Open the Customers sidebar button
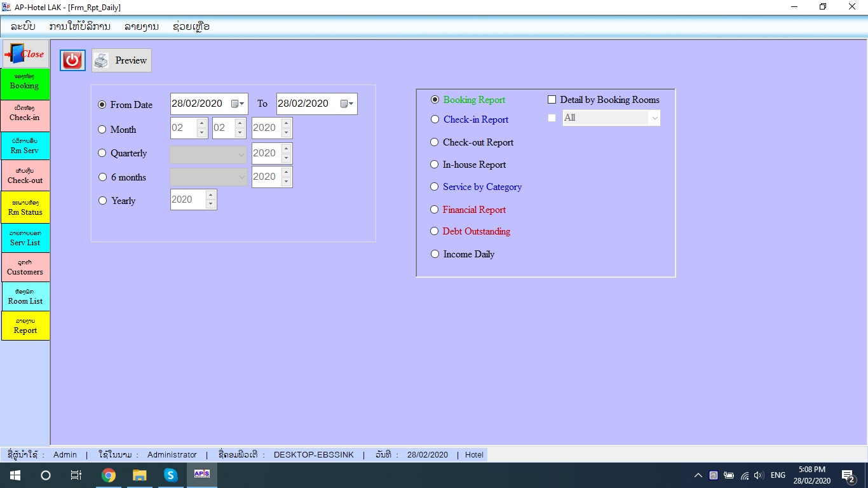 coord(25,268)
